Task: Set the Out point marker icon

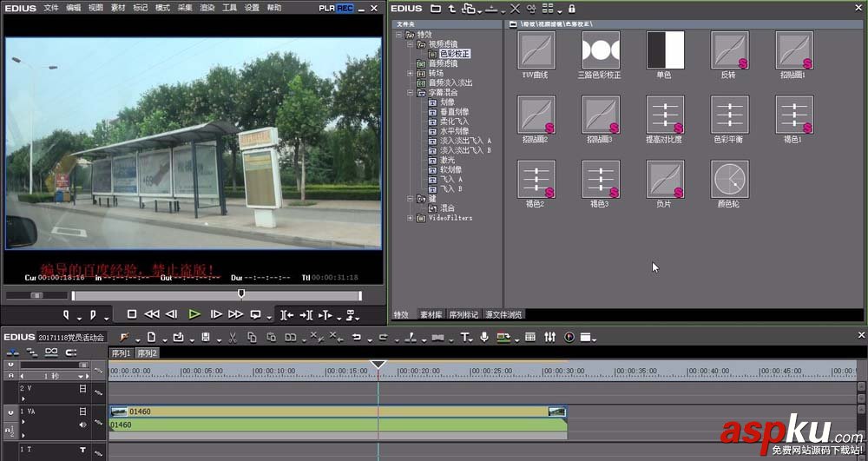Action: [x=93, y=315]
